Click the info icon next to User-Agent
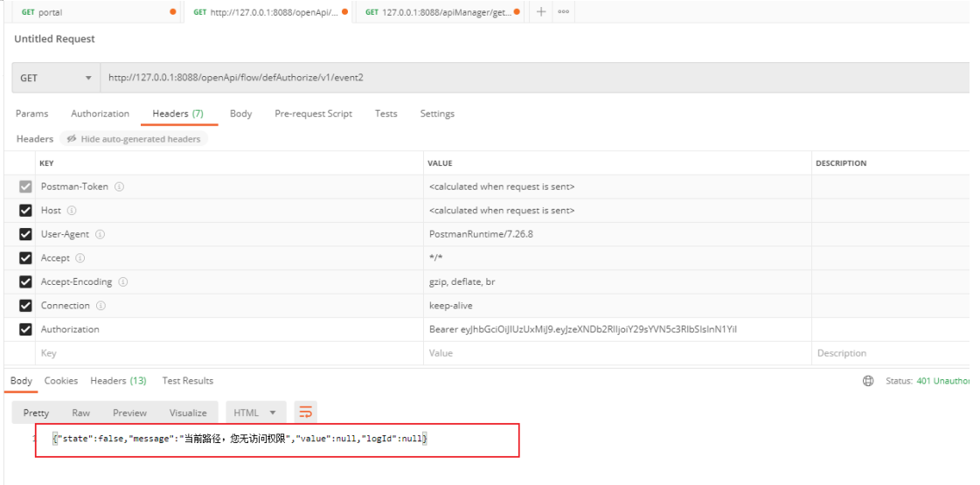This screenshot has height=485, width=980. coord(100,234)
